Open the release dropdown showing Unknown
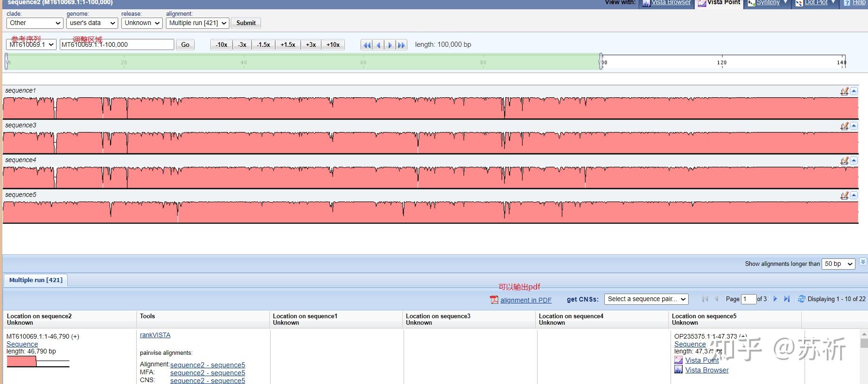The image size is (868, 384). tap(142, 23)
